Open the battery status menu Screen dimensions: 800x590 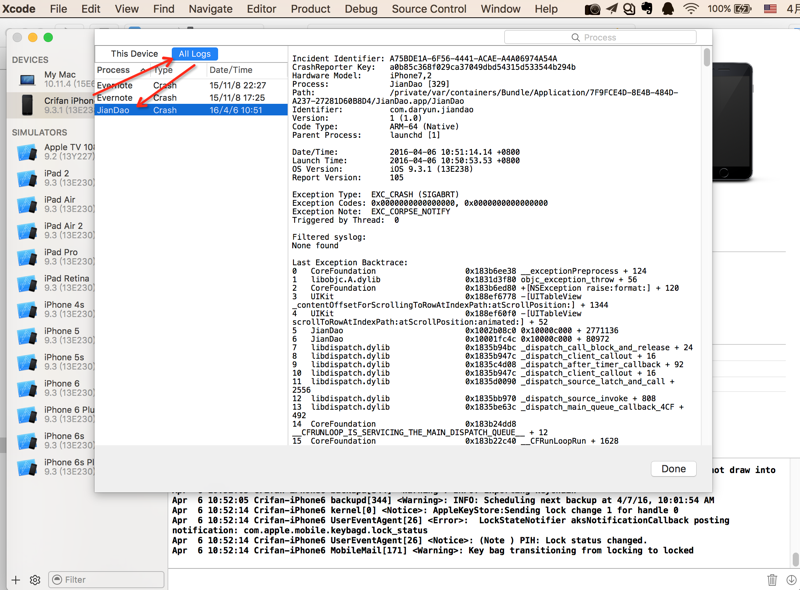point(730,9)
